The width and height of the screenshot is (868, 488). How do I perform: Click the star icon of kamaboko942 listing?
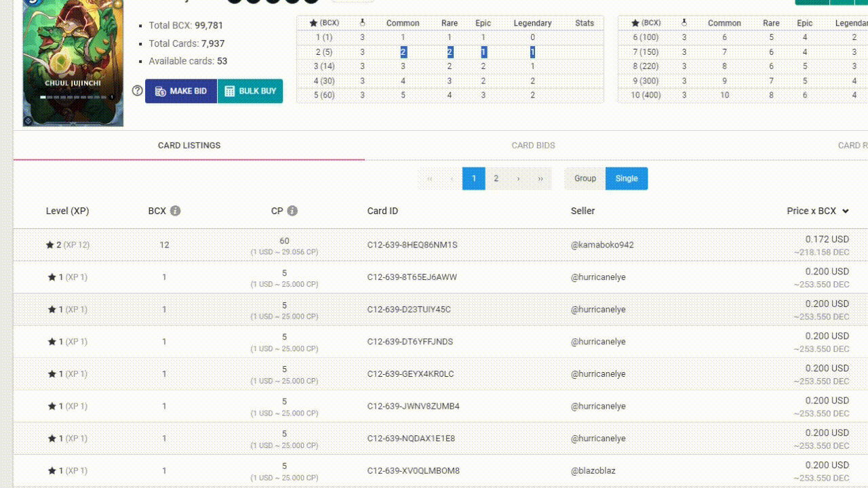(x=50, y=245)
